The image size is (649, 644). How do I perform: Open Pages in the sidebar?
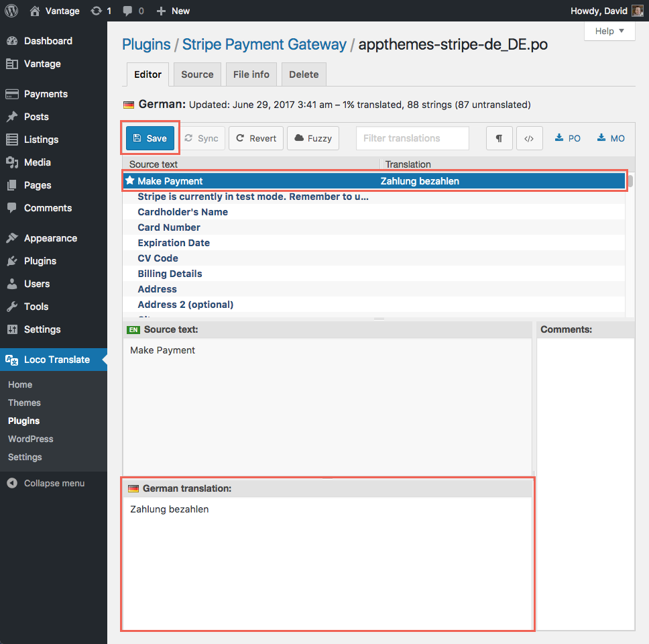coord(54,185)
